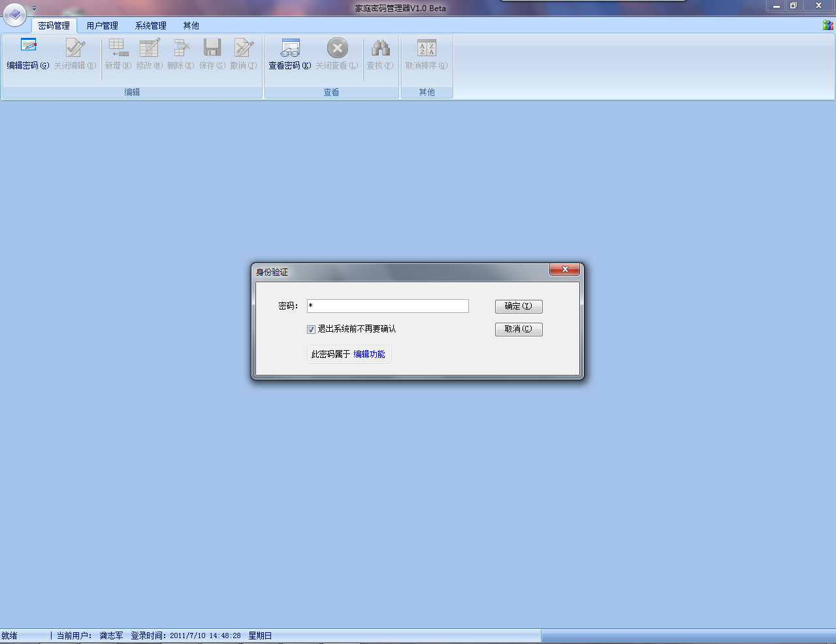Image resolution: width=836 pixels, height=644 pixels.
Task: Open 查看密码 (view password) icon
Action: pyautogui.click(x=290, y=47)
